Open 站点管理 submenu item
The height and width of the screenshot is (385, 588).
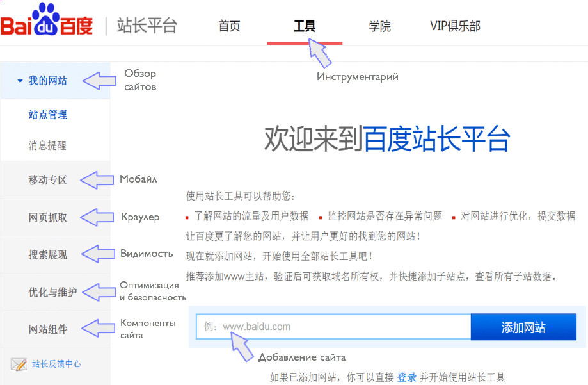coord(47,115)
